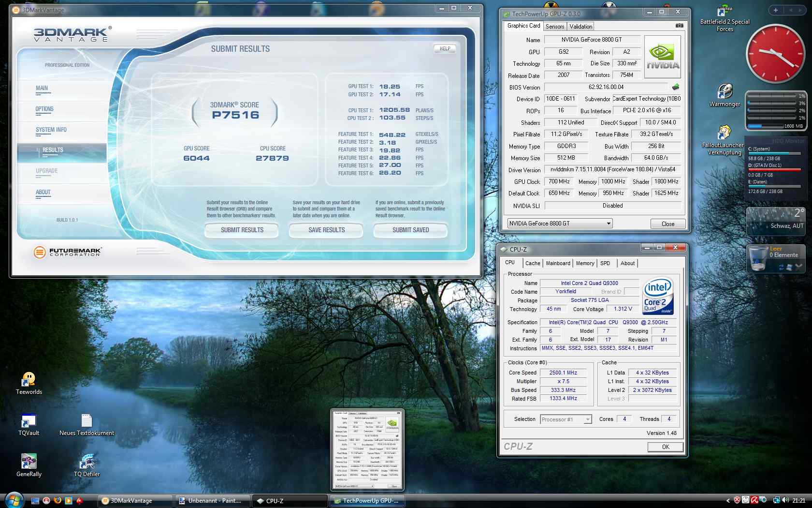Viewport: 812px width, 508px height.
Task: Switch to the Sensors tab in GPU-Z
Action: (x=555, y=27)
